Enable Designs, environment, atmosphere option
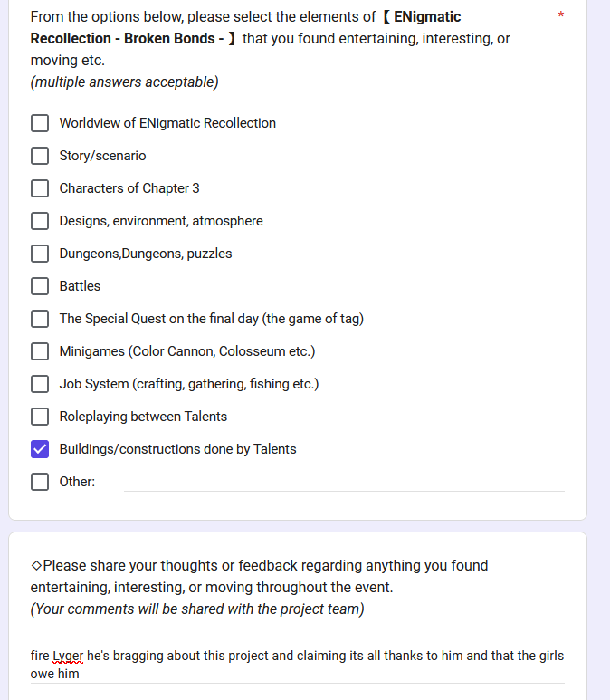This screenshot has width=610, height=700. (40, 221)
